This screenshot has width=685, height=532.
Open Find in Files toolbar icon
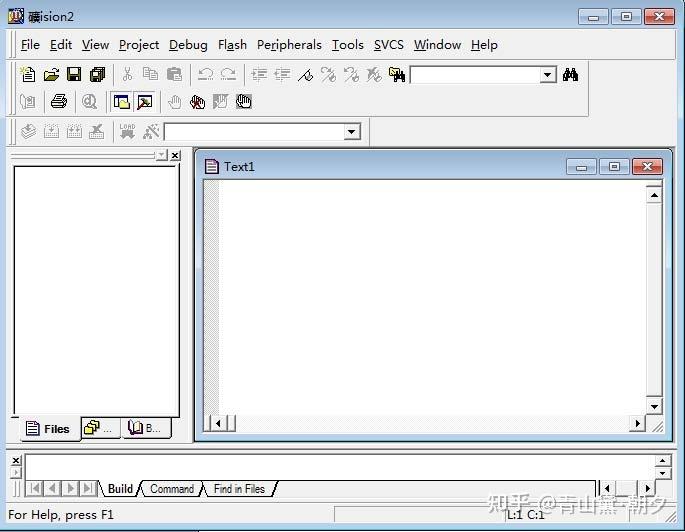[x=397, y=75]
